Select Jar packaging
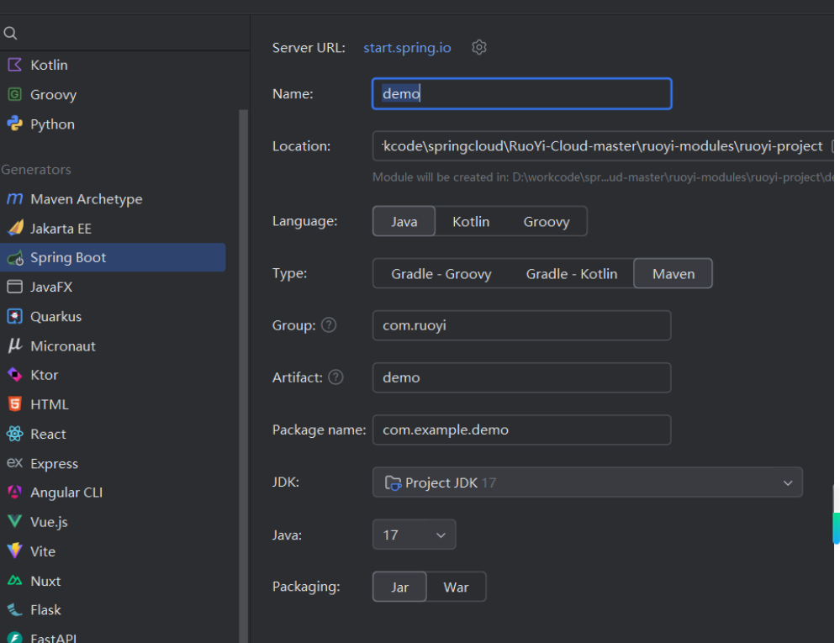The image size is (840, 643). 399,587
